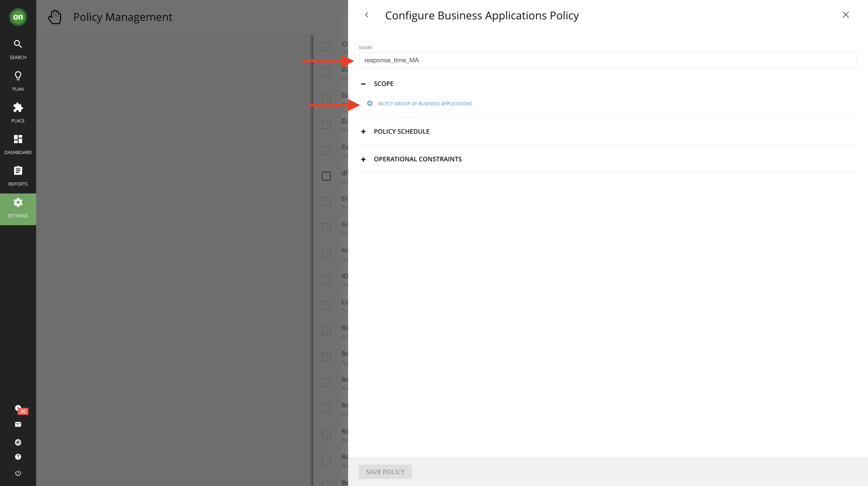The width and height of the screenshot is (868, 486).
Task: Select the Settings menu item
Action: pos(18,209)
